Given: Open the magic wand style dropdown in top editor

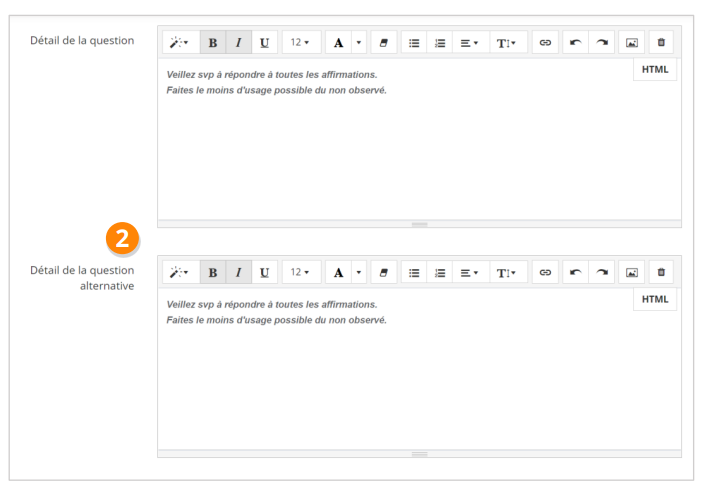Looking at the screenshot, I should (x=180, y=43).
